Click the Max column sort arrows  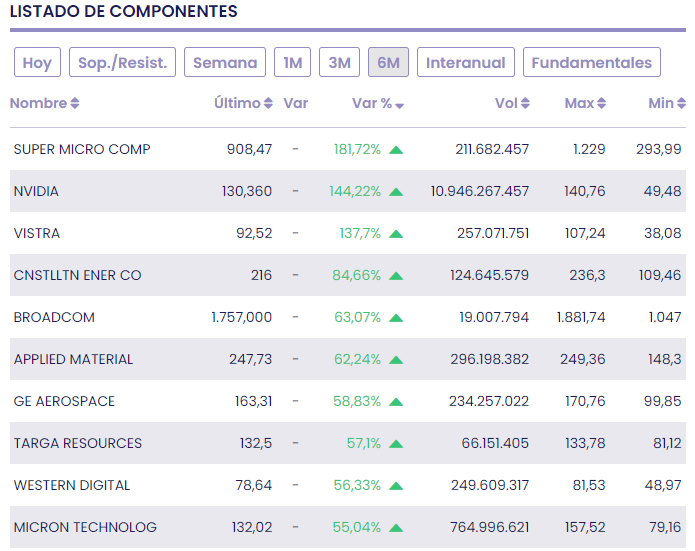[601, 104]
